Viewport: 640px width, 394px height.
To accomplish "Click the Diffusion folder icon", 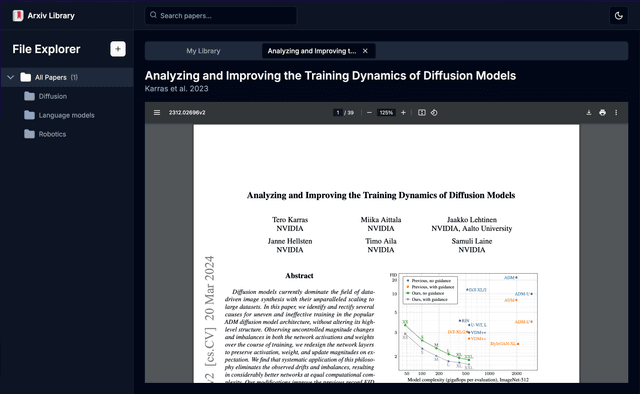I will (x=29, y=96).
